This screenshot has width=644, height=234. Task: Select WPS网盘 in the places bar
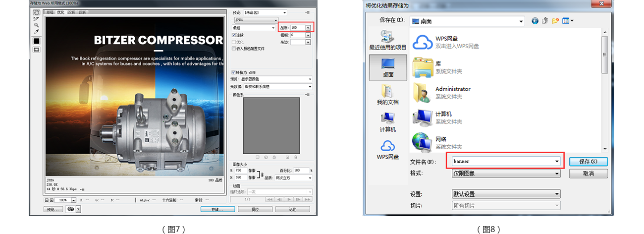[x=388, y=150]
